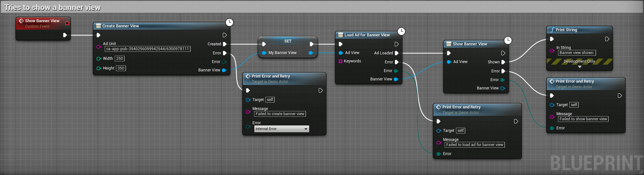Image resolution: width=644 pixels, height=175 pixels.
Task: Select the Show Banner View custom event header
Action: [42, 23]
